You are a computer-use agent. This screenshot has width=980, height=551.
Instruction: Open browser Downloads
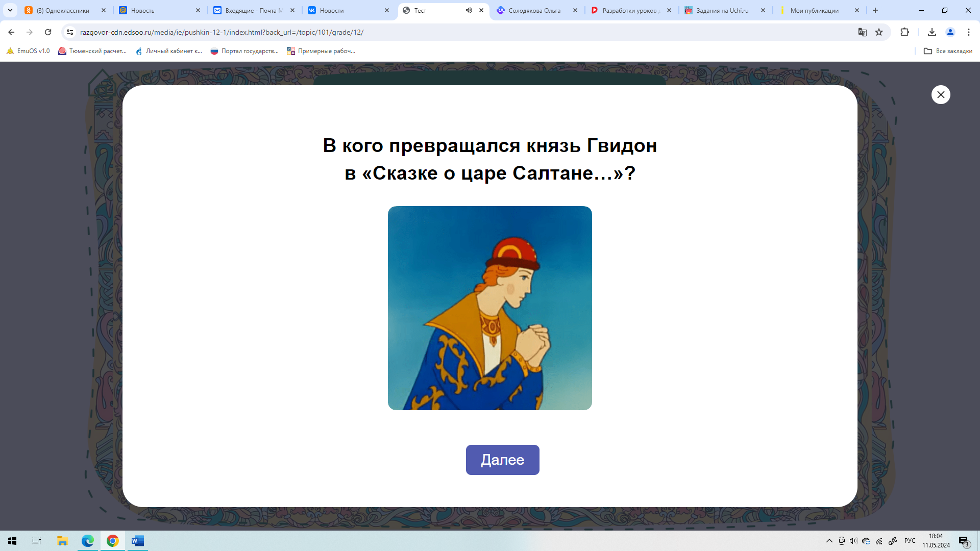tap(932, 32)
